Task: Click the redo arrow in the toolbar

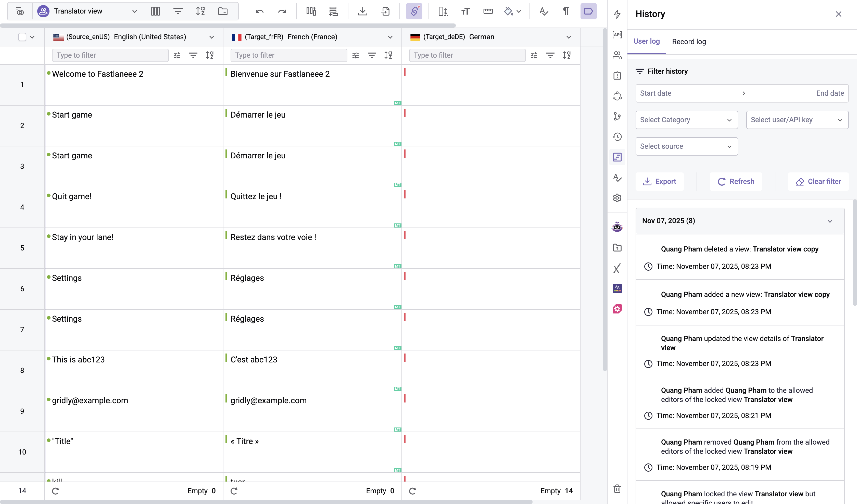Action: [x=282, y=11]
